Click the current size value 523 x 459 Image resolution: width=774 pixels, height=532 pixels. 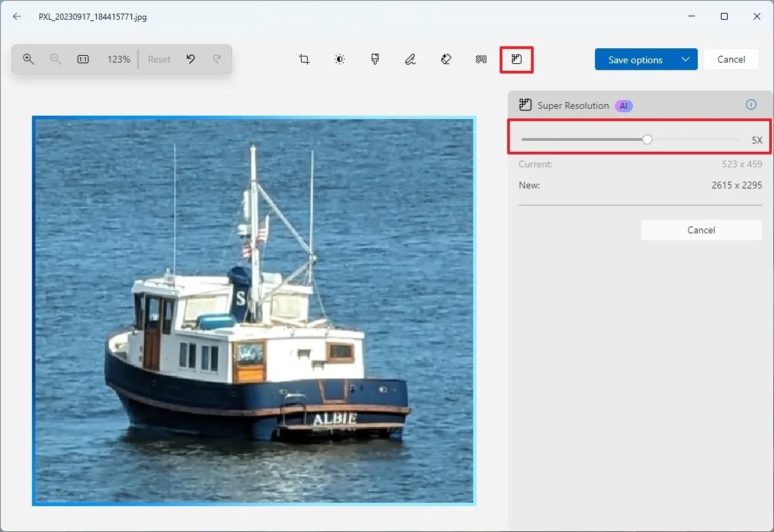pos(742,164)
